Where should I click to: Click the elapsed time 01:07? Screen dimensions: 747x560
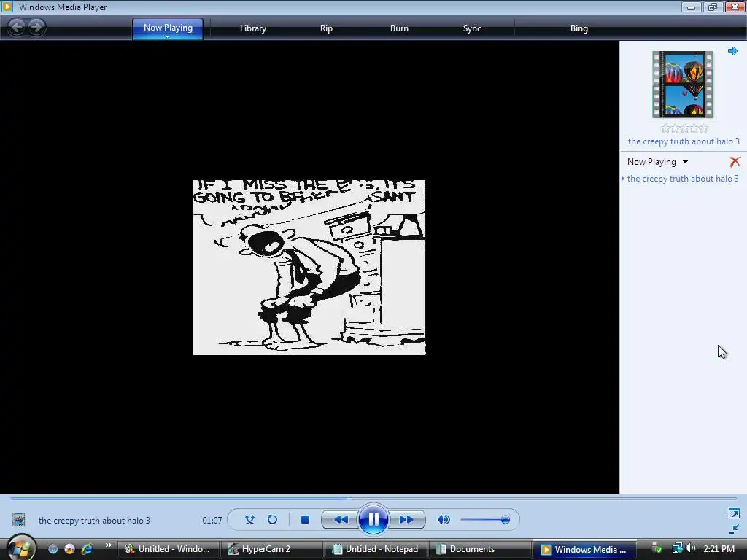pos(212,521)
